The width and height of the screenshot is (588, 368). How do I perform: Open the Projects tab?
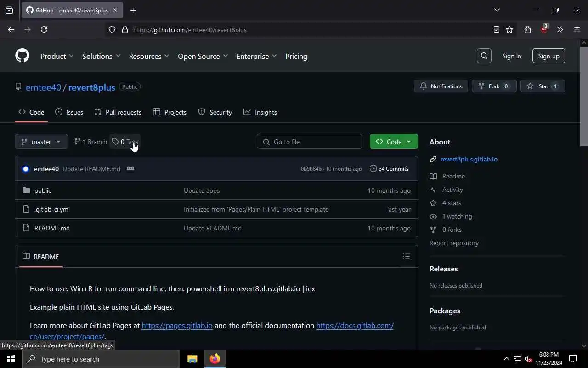pyautogui.click(x=170, y=112)
